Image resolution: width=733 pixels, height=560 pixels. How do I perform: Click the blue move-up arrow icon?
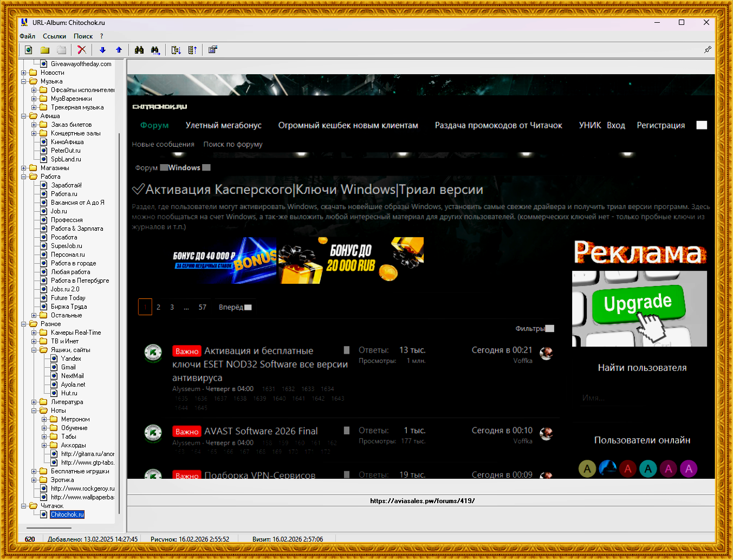119,50
